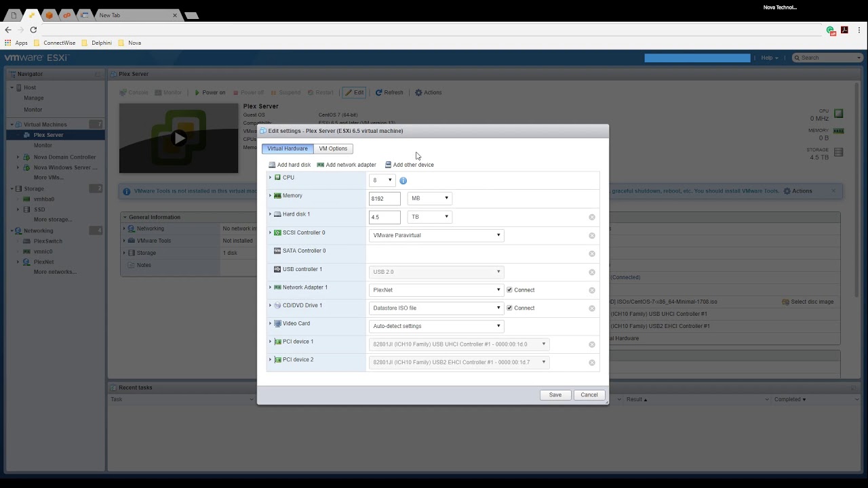This screenshot has width=868, height=488.
Task: Remove PCI device 1 using its delete icon
Action: click(592, 344)
